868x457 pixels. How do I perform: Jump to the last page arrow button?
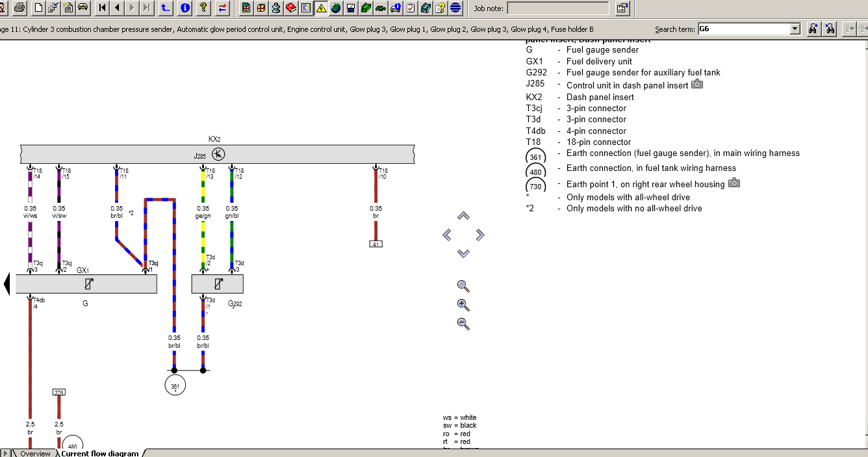click(x=147, y=8)
